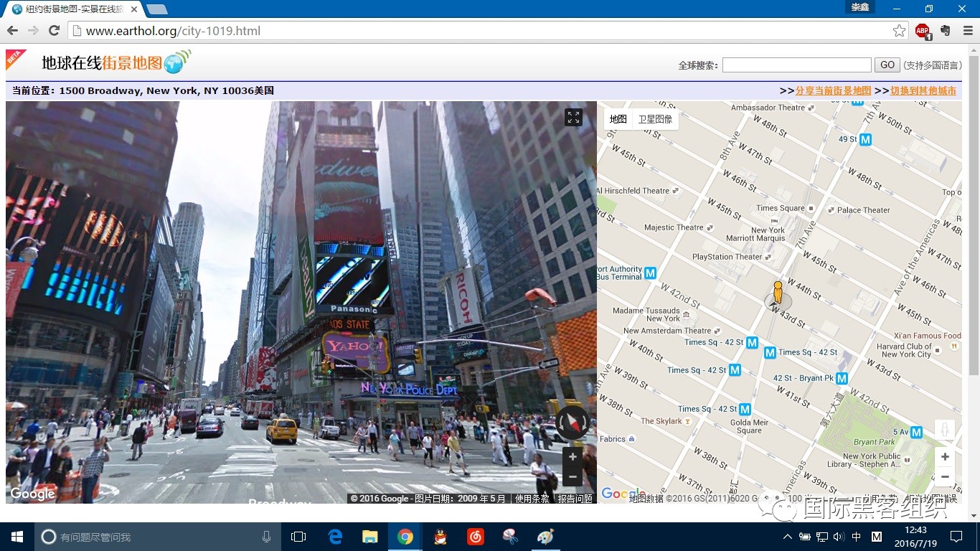Toggle the 中 input language indicator
This screenshot has height=551, width=980.
(857, 537)
